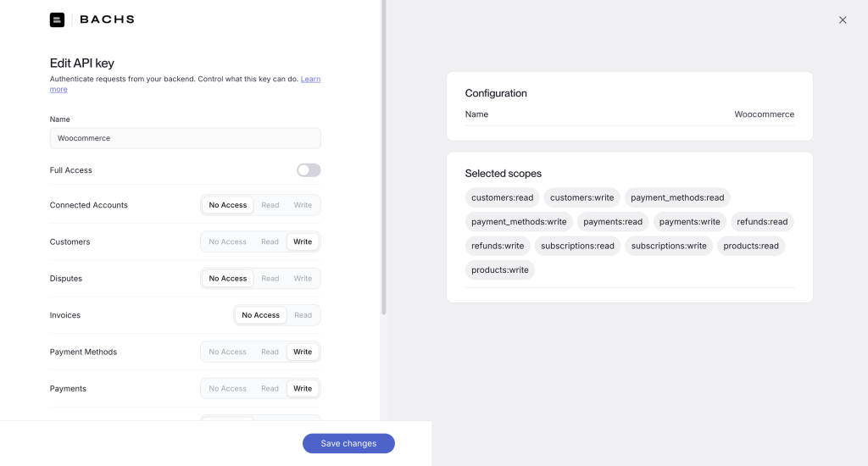Toggle the Full Access switch

[x=309, y=170]
